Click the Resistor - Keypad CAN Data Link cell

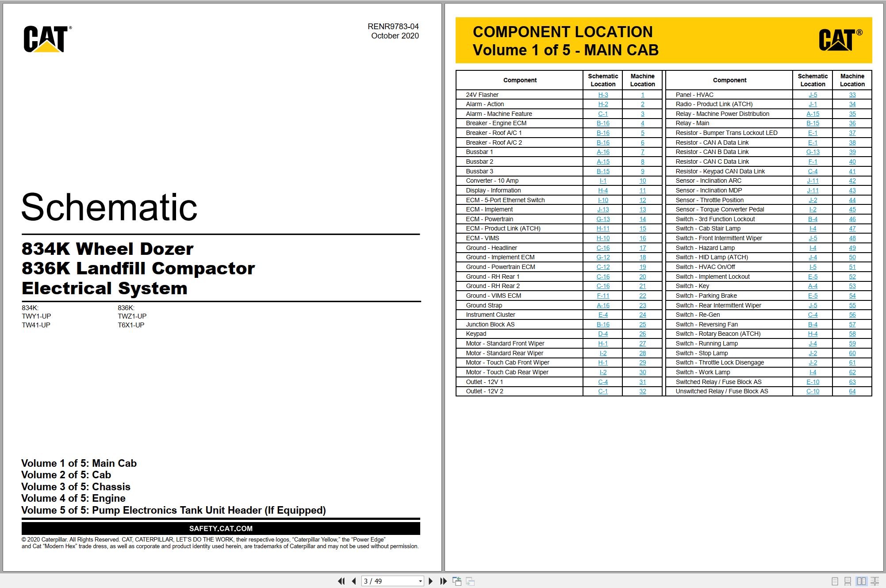tap(729, 171)
